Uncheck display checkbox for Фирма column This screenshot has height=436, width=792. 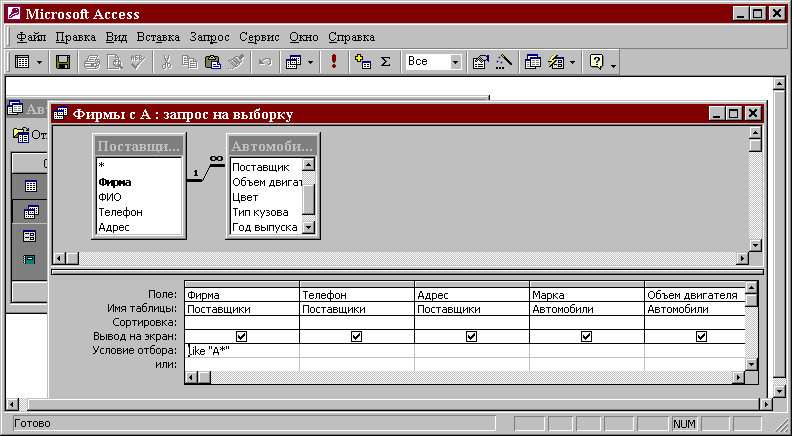241,336
